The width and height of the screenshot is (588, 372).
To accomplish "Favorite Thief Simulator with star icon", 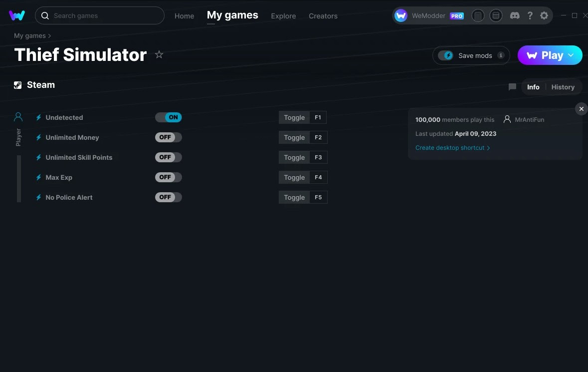I will tap(159, 54).
